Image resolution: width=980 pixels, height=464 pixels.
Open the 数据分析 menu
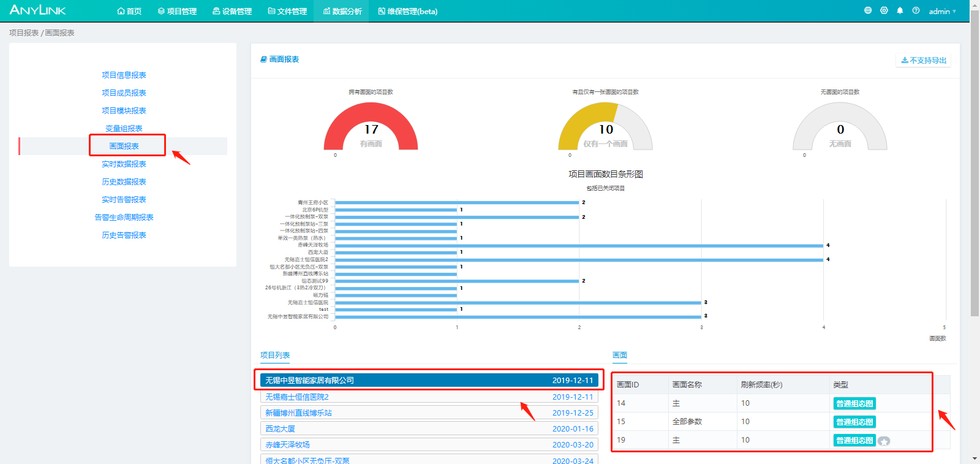pyautogui.click(x=342, y=11)
